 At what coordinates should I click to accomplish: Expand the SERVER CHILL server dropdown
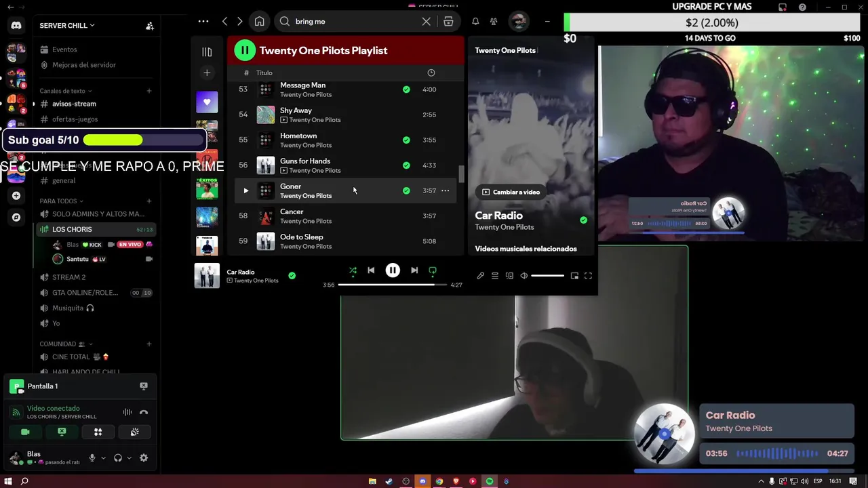tap(67, 26)
